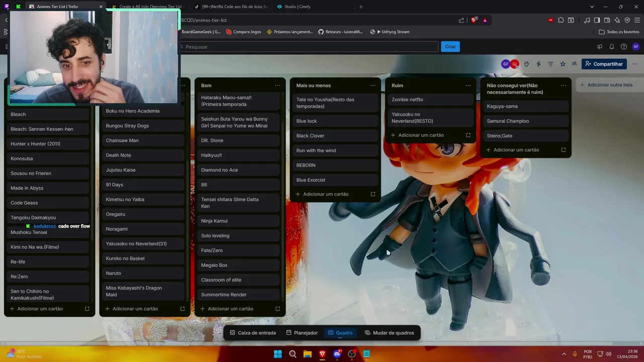Click the Compartilhar button
This screenshot has width=644, height=362.
click(604, 64)
